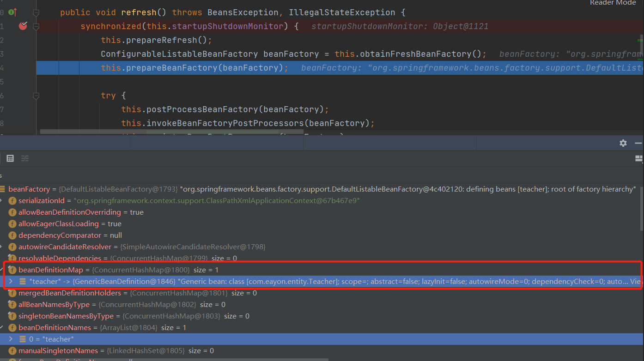
Task: Click the variables panel vertical scrollbar
Action: click(x=641, y=208)
